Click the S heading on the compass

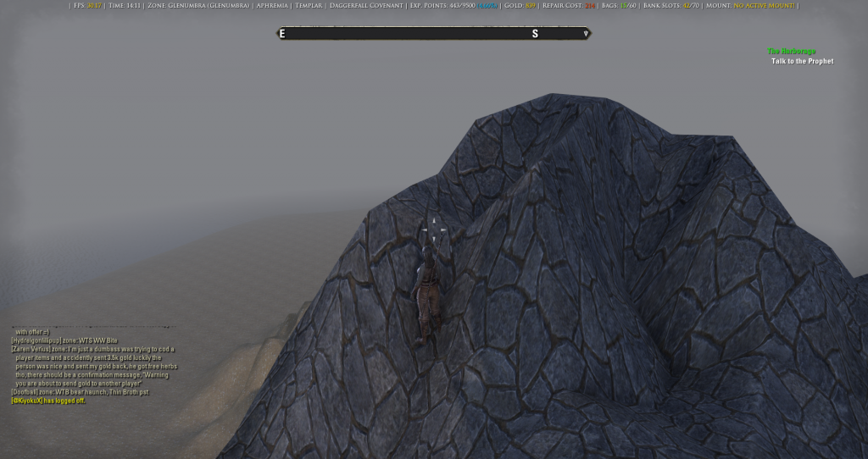tap(535, 34)
